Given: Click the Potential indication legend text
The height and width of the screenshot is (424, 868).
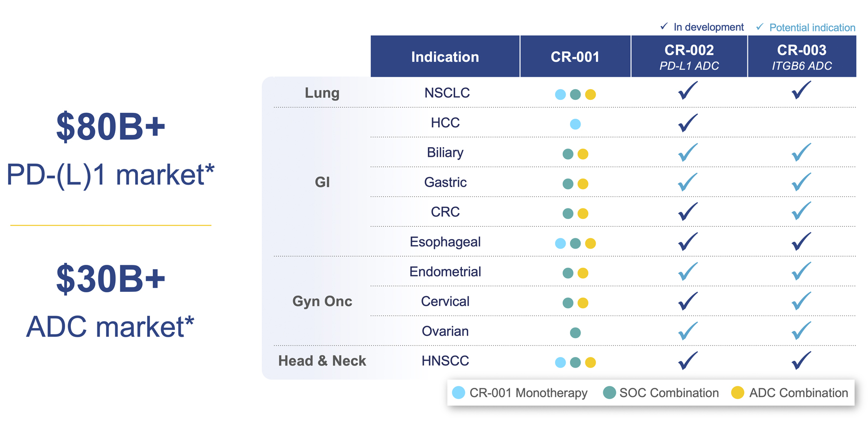Looking at the screenshot, I should (x=812, y=27).
